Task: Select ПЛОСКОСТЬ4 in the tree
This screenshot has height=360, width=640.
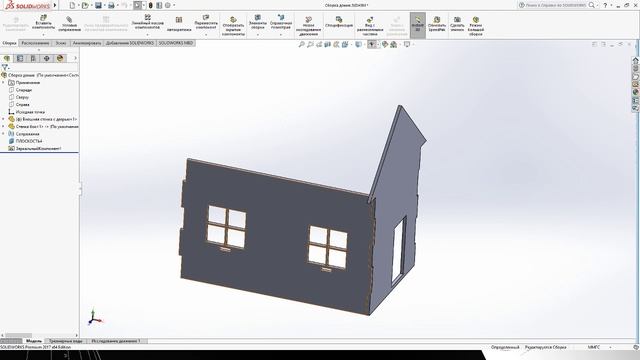Action: [x=29, y=141]
